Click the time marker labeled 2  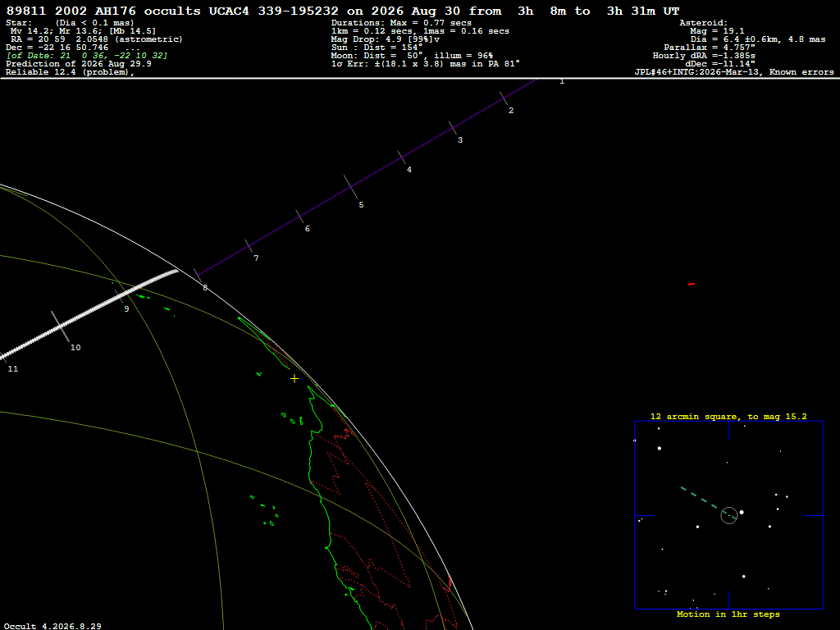(510, 111)
